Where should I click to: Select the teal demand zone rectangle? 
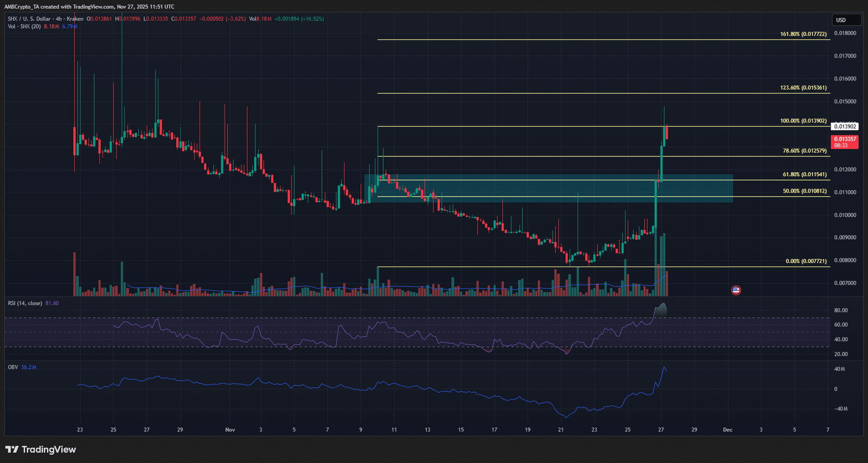548,189
